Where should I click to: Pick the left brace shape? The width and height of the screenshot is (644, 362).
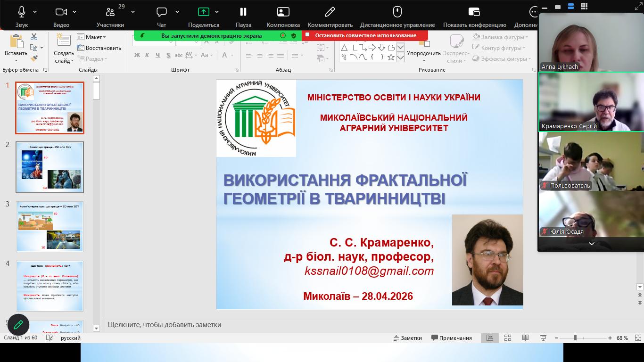point(372,57)
